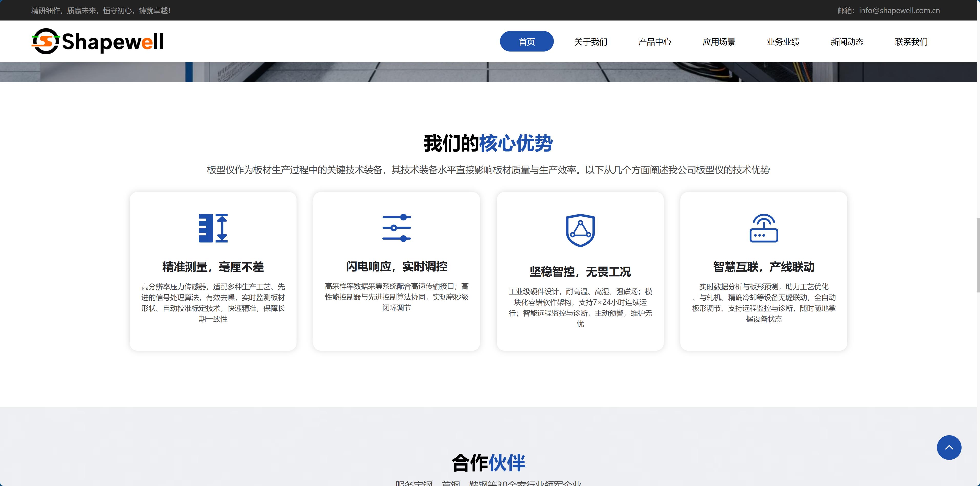Viewport: 980px width, 486px height.
Task: Go to 联系我们 page
Action: (x=911, y=42)
